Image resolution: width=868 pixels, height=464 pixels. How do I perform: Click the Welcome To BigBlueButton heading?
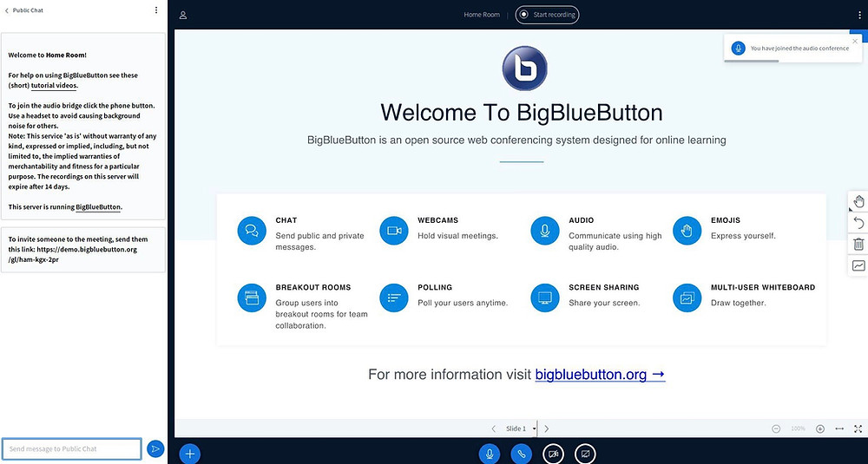tap(522, 113)
